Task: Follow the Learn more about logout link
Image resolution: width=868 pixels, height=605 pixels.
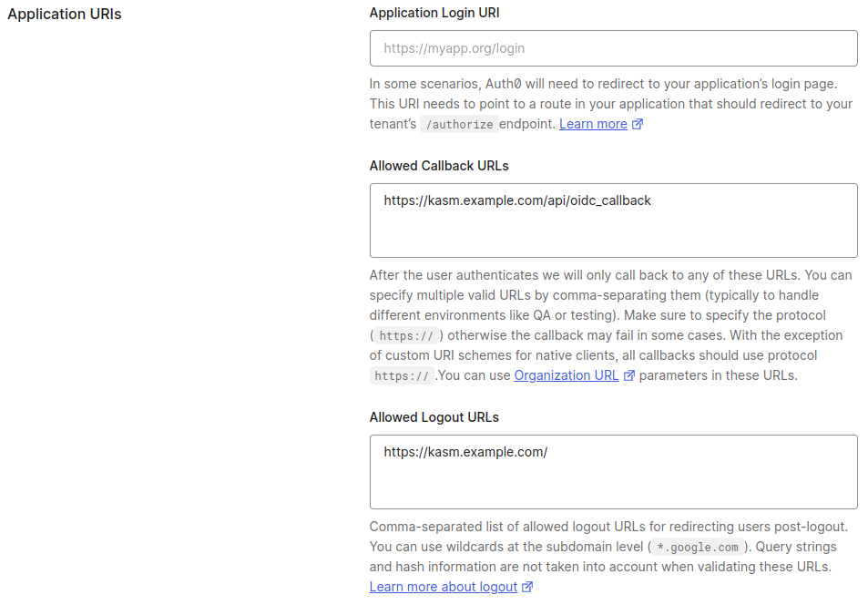Action: coord(443,588)
